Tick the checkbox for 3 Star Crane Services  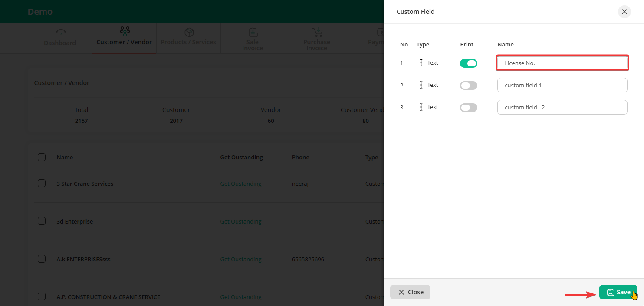[42, 184]
